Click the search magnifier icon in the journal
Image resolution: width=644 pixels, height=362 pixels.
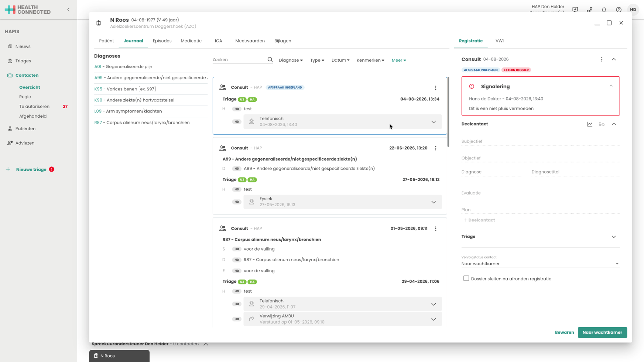coord(270,60)
